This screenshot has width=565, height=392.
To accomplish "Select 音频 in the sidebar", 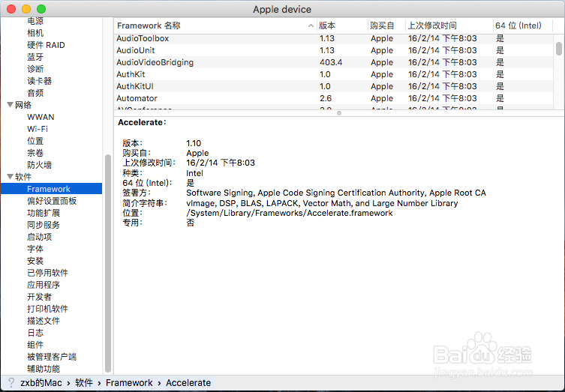I will point(35,93).
